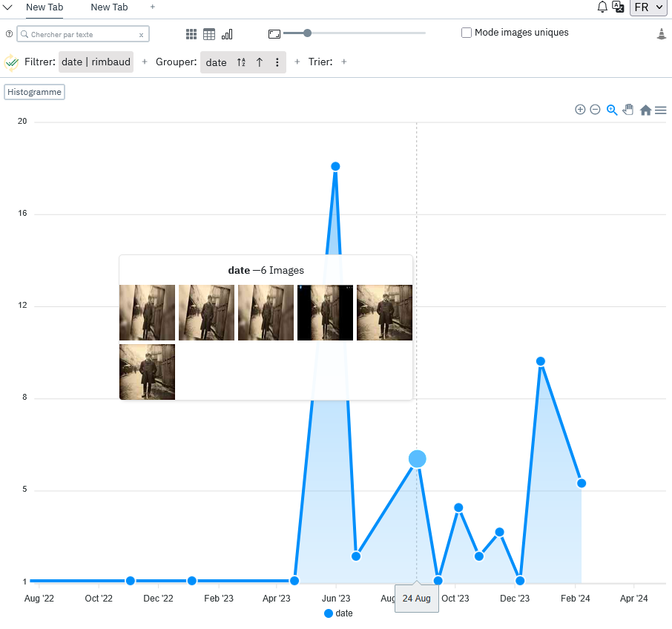Switch to the second New Tab
Image resolution: width=672 pixels, height=629 pixels.
109,7
